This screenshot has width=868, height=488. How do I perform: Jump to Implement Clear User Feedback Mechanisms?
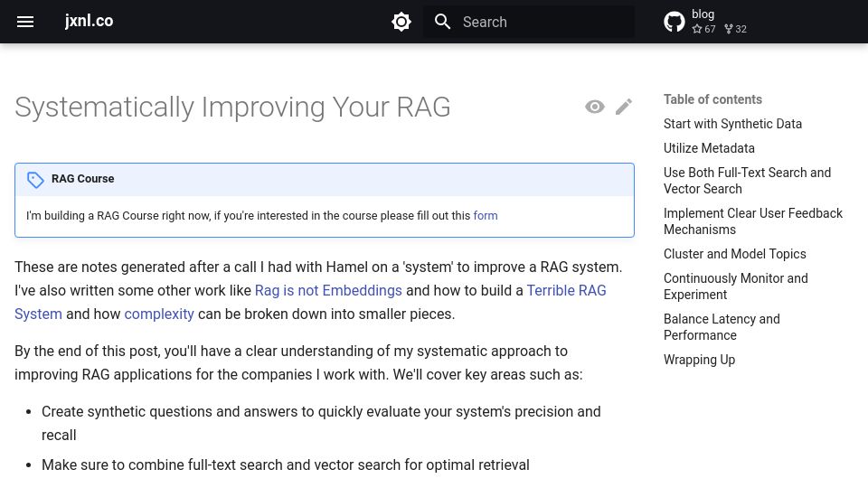coord(753,221)
